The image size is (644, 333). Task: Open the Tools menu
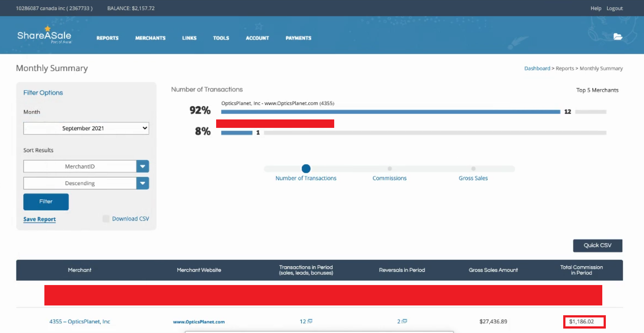(221, 38)
